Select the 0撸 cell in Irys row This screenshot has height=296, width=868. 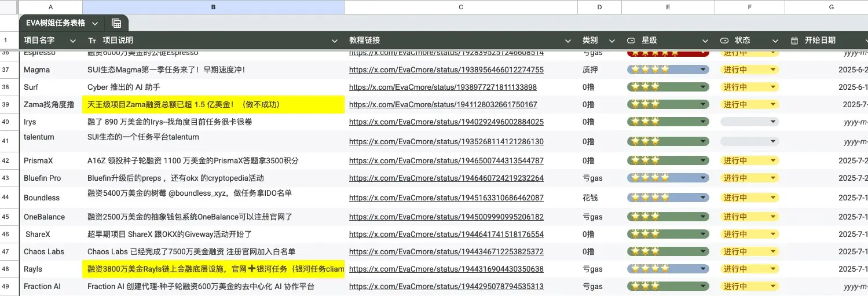click(x=600, y=122)
